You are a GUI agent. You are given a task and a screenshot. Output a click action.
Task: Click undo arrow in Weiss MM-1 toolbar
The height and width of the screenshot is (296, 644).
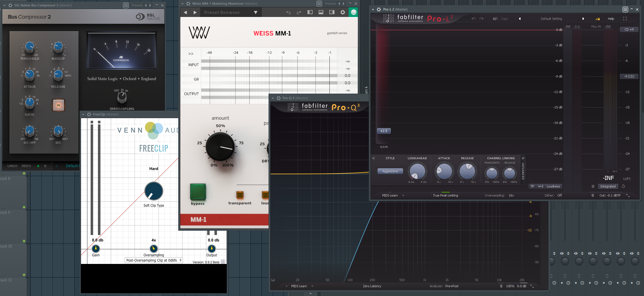click(288, 13)
